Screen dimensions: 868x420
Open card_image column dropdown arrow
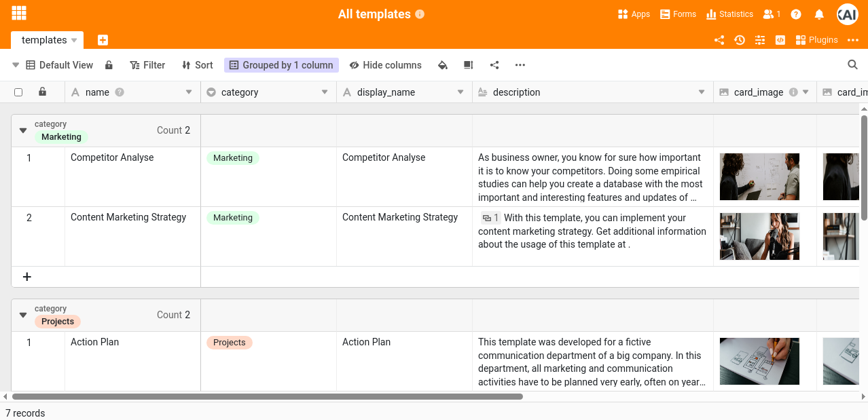click(x=806, y=92)
